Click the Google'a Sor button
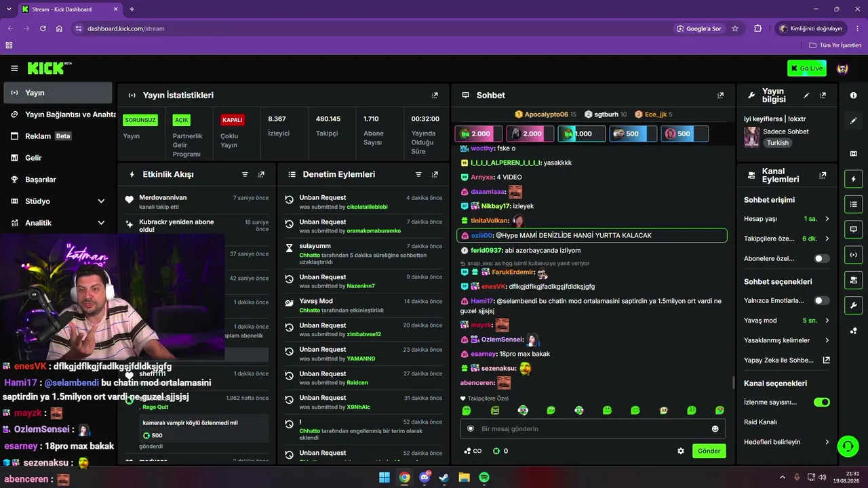Screen dimensions: 868x488 click(x=699, y=28)
